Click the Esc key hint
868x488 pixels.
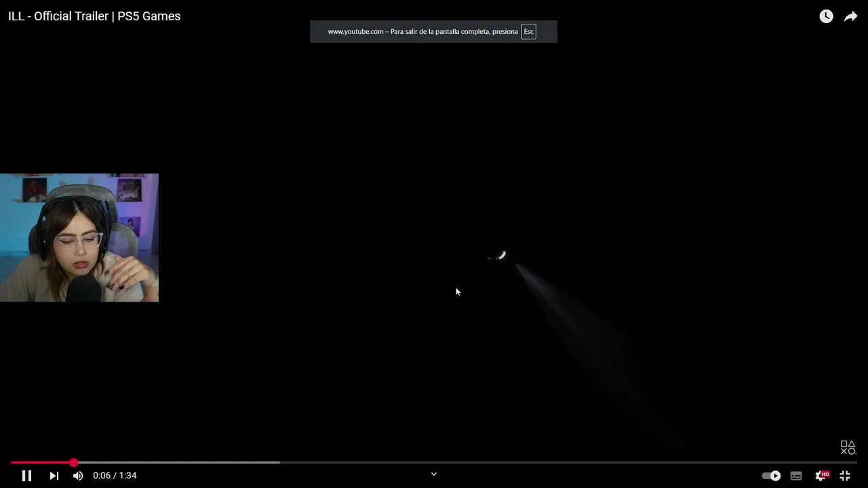tap(528, 32)
